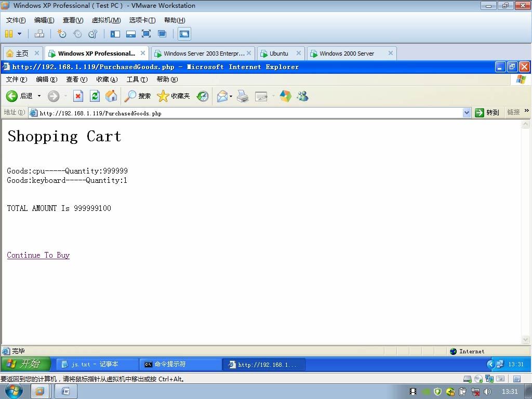Pause the virtual machine with the yellow pause icon

(x=9, y=34)
